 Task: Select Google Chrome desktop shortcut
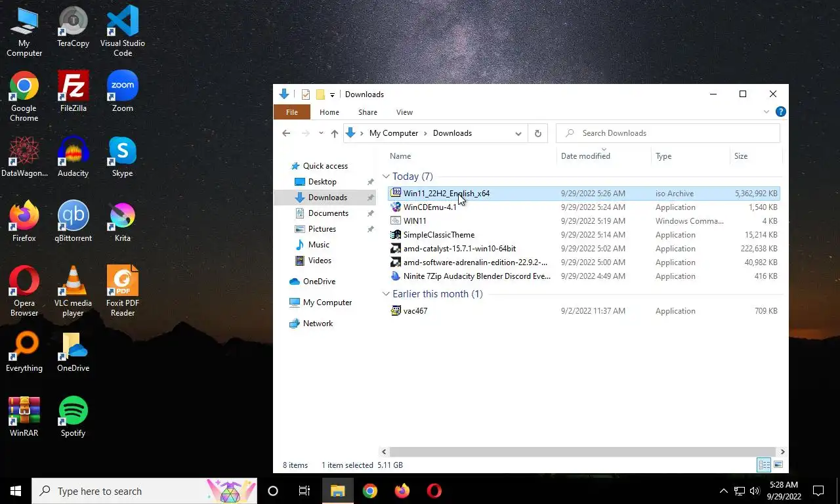pyautogui.click(x=24, y=96)
